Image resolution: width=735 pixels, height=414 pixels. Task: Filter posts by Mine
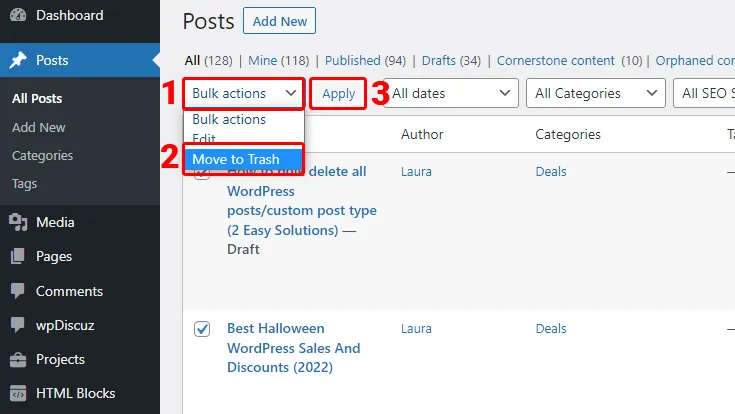pos(262,60)
